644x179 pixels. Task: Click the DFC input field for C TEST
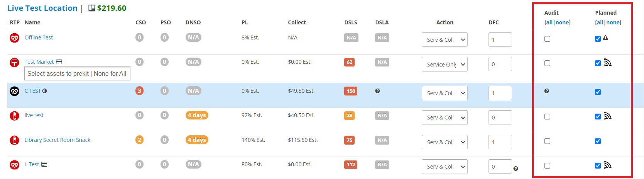[500, 93]
